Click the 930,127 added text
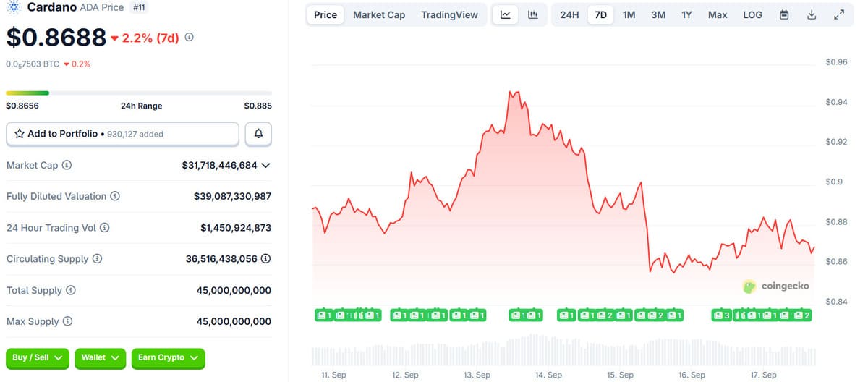The width and height of the screenshot is (868, 382). pyautogui.click(x=135, y=134)
